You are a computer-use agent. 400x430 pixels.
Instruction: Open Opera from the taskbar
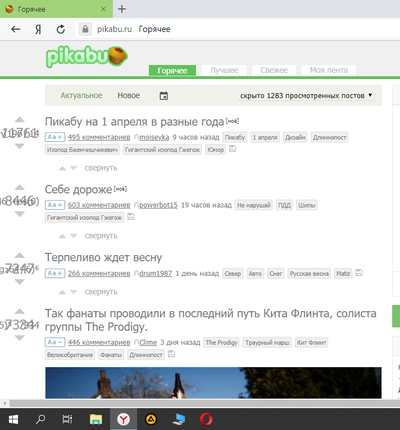tap(206, 419)
